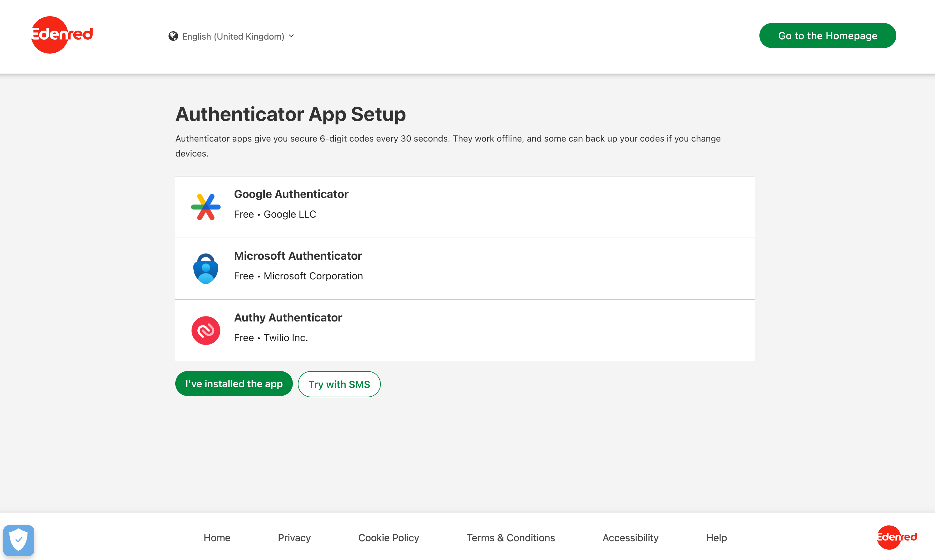Read the Terms & Conditions
Image resolution: width=935 pixels, height=560 pixels.
tap(511, 537)
